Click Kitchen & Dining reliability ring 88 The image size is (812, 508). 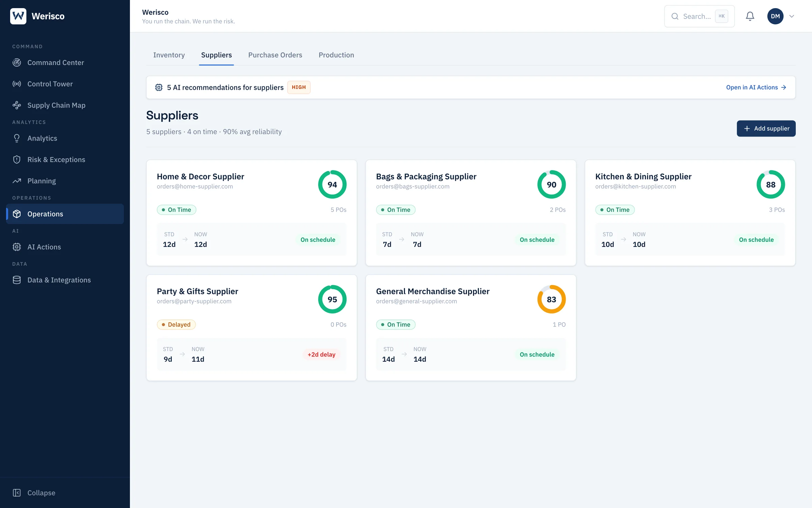pos(771,185)
